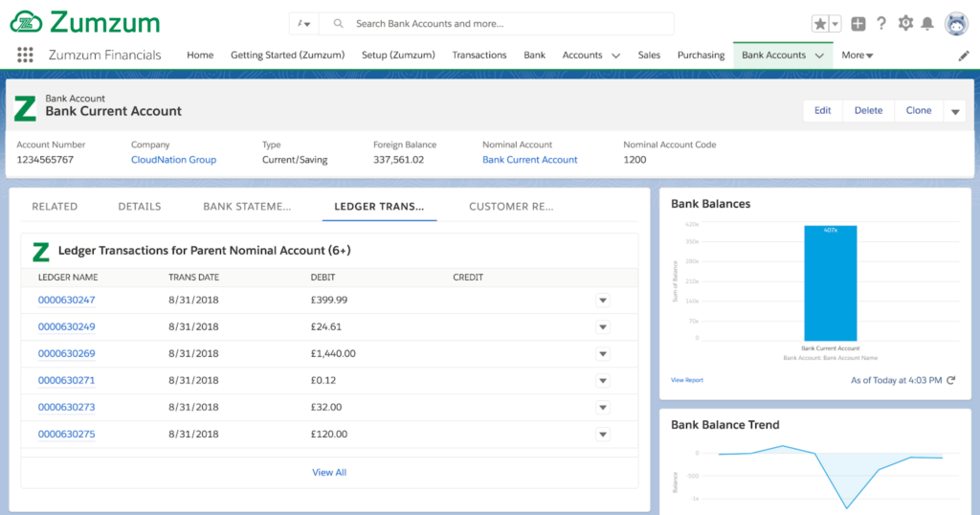Click the Z icon beside Ledger Transactions
Image resolution: width=980 pixels, height=515 pixels.
click(41, 251)
